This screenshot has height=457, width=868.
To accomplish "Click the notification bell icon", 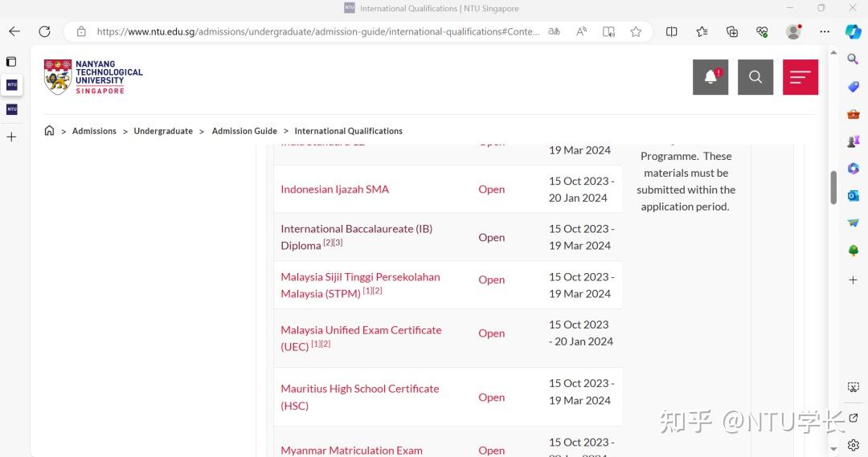I will (710, 77).
